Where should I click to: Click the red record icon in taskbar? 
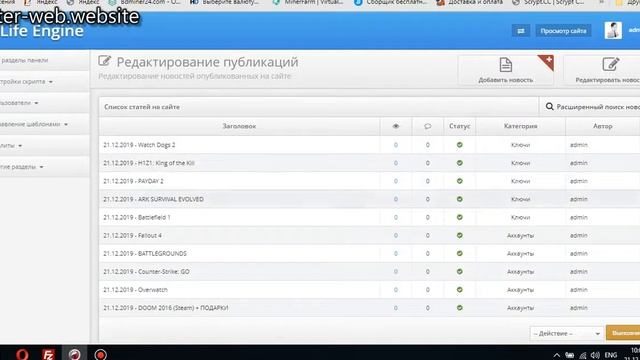pos(100,354)
